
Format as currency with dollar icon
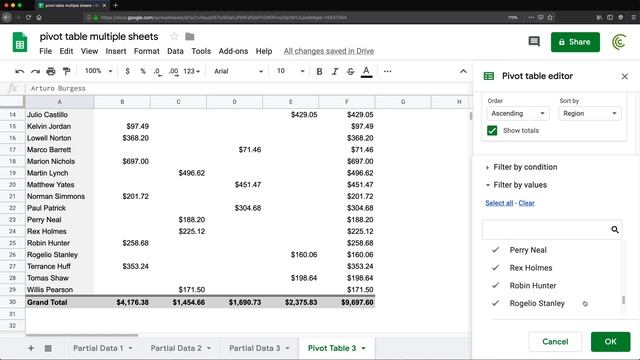tap(127, 71)
